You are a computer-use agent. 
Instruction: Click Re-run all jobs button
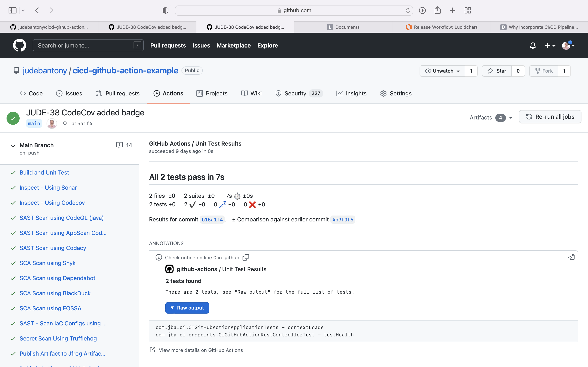[550, 117]
